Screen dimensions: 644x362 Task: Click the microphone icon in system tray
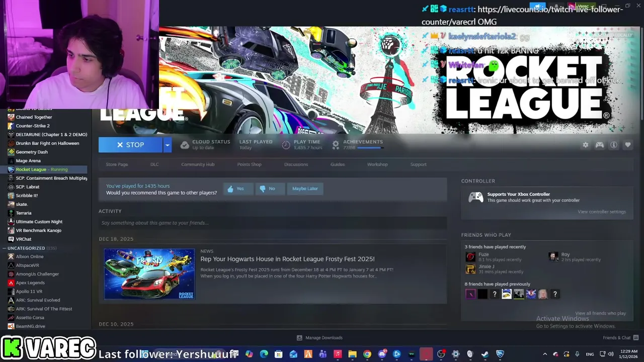pyautogui.click(x=577, y=354)
